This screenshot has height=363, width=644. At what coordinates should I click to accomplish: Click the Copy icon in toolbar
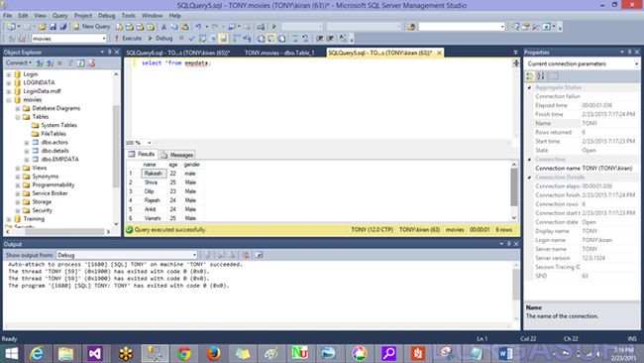[x=174, y=27]
